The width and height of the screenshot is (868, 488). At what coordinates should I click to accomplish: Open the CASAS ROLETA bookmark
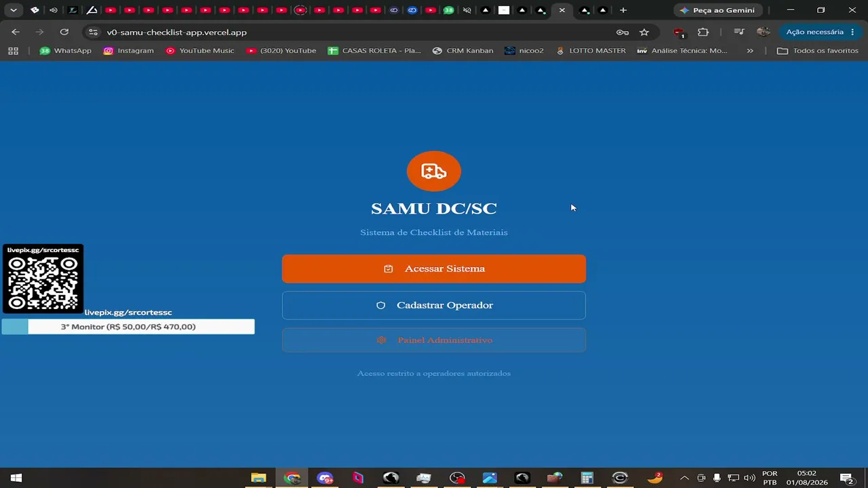click(x=374, y=51)
